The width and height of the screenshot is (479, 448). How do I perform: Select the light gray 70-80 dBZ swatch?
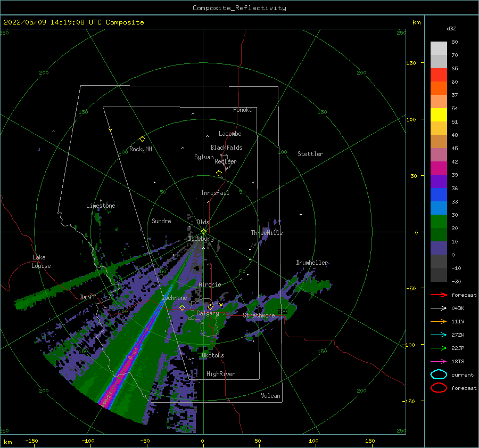439,48
